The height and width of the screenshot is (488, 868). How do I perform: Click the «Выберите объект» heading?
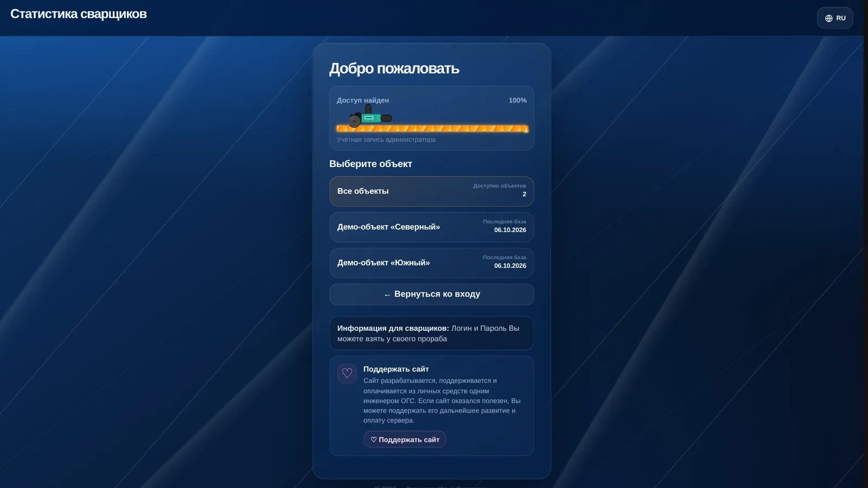coord(371,164)
